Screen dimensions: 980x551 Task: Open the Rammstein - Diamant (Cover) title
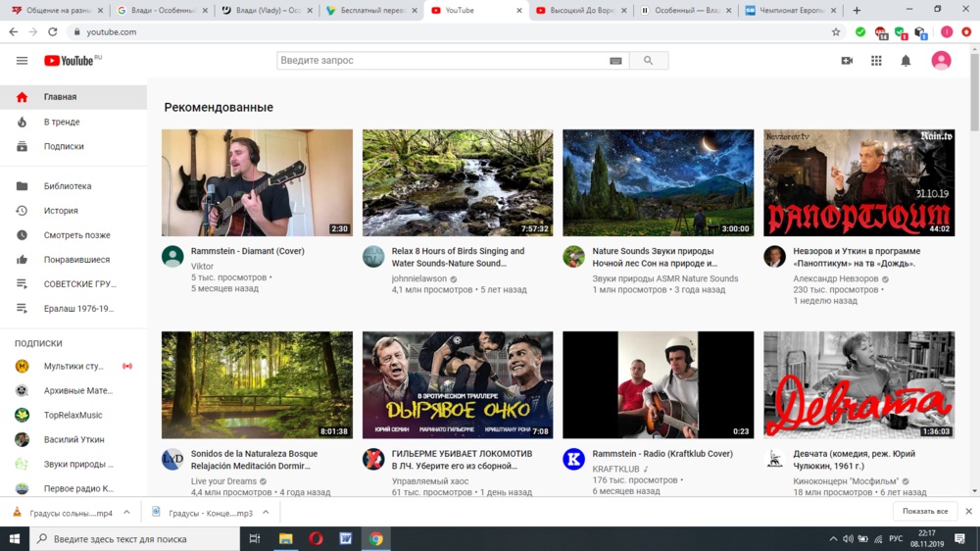pos(248,251)
